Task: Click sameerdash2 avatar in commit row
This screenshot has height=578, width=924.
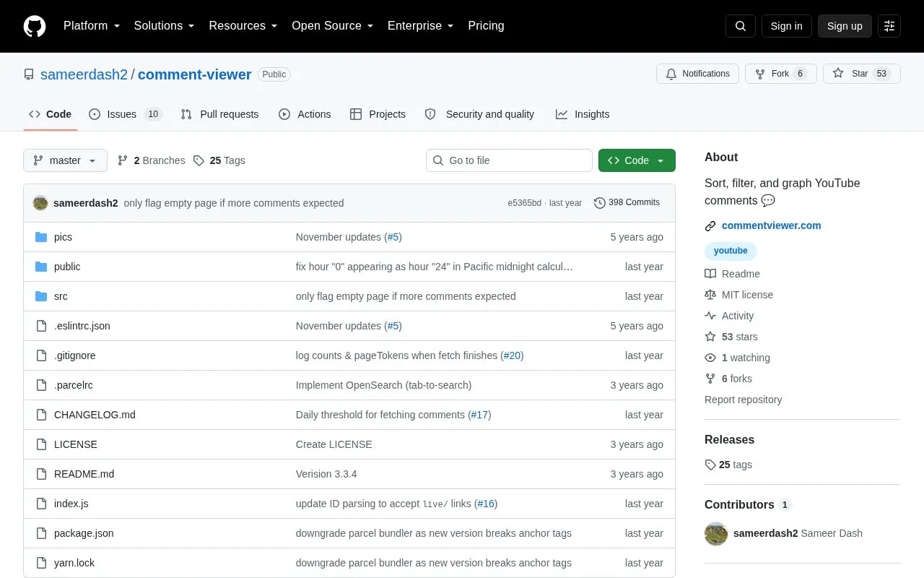Action: click(40, 203)
